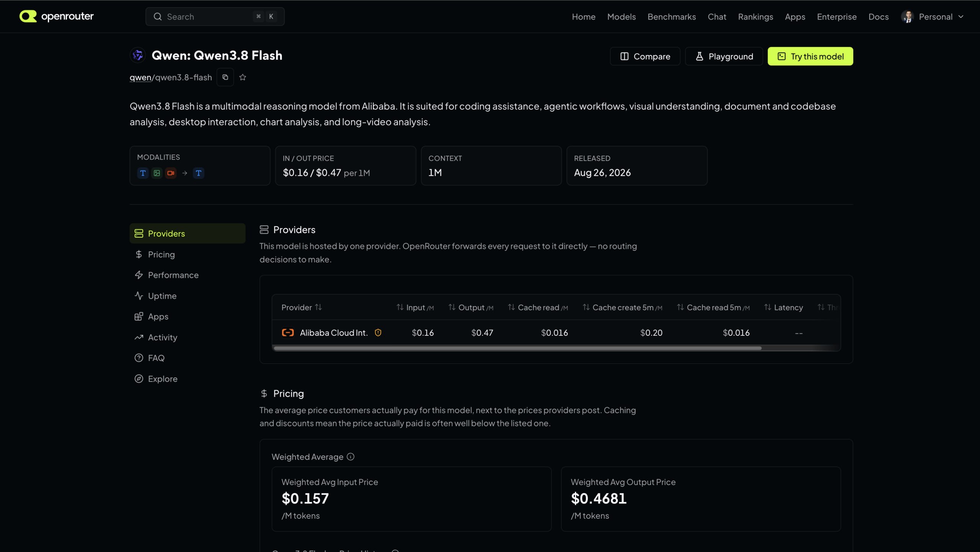Click the Qwen model logo icon

click(x=138, y=55)
